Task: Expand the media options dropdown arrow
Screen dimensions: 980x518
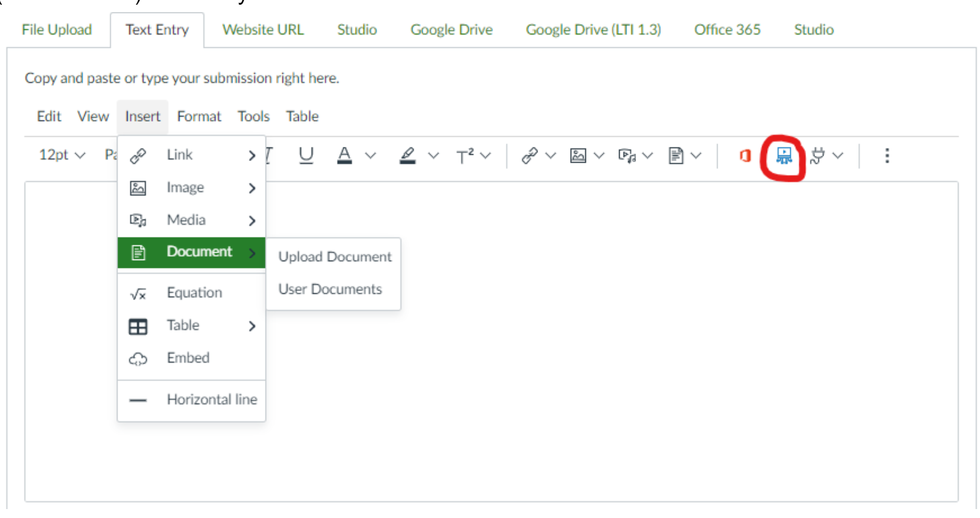Action: 648,155
